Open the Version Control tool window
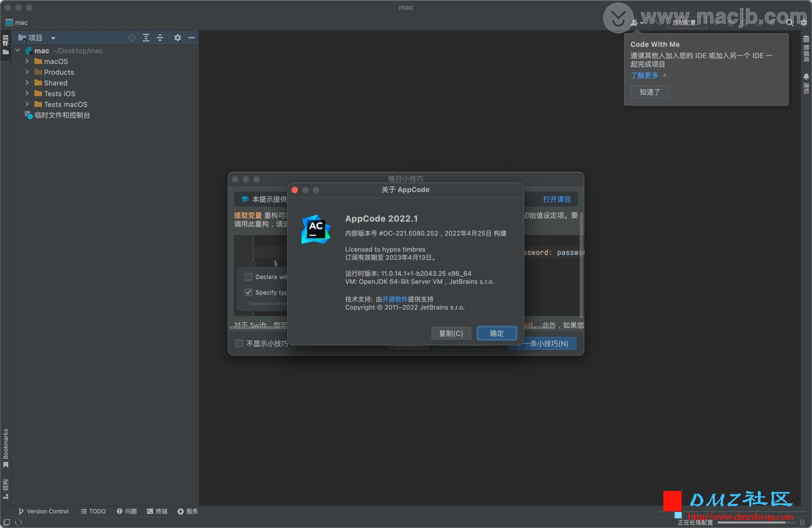The image size is (812, 528). coord(43,511)
